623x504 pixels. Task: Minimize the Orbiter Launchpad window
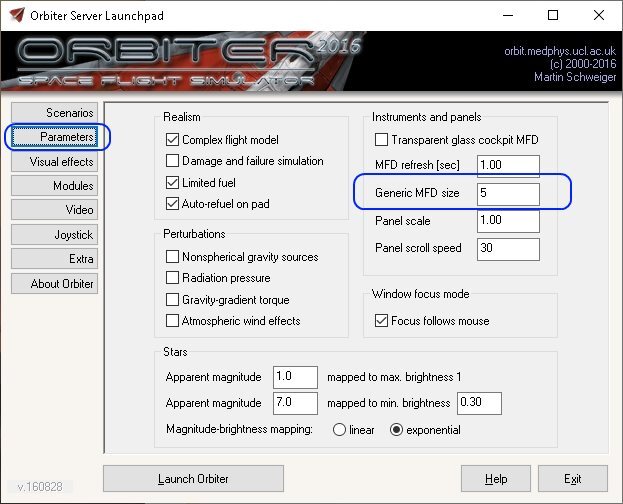(x=508, y=16)
